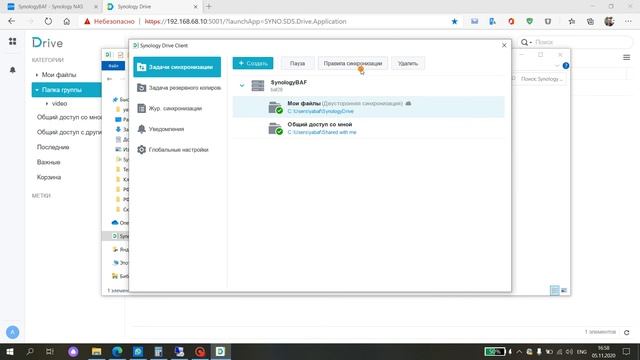The image size is (640, 360).
Task: Select the SynologyBAF server icon
Action: (258, 86)
